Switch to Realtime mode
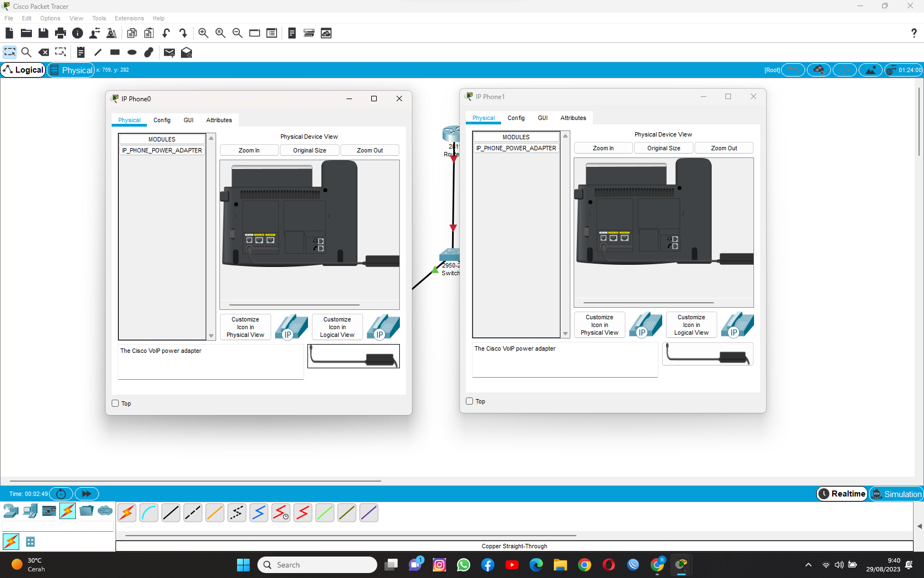924x578 pixels. 842,494
